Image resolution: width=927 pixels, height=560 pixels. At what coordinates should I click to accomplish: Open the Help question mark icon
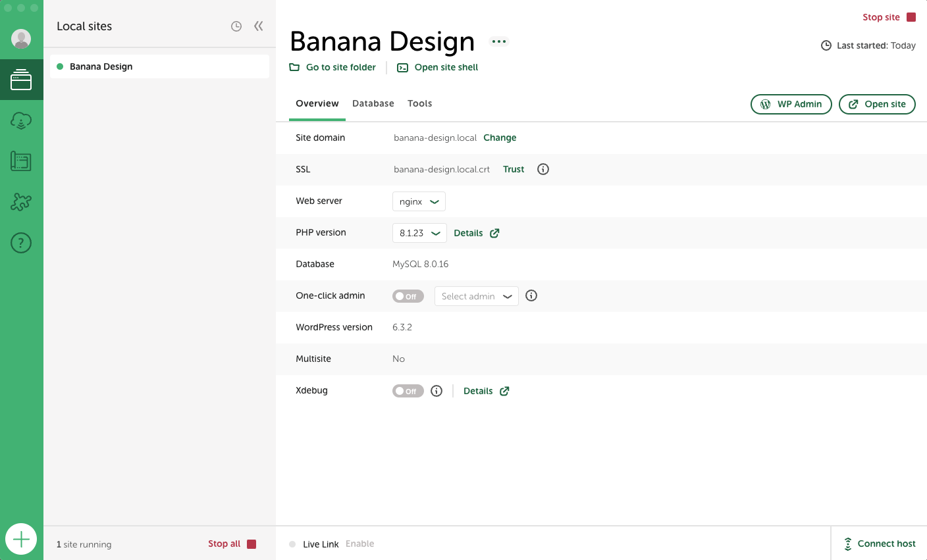click(x=21, y=243)
